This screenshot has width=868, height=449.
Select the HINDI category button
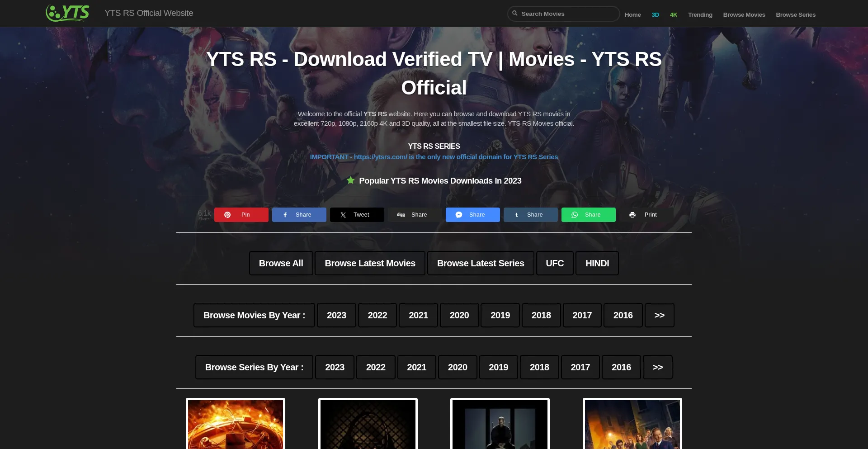(x=597, y=263)
